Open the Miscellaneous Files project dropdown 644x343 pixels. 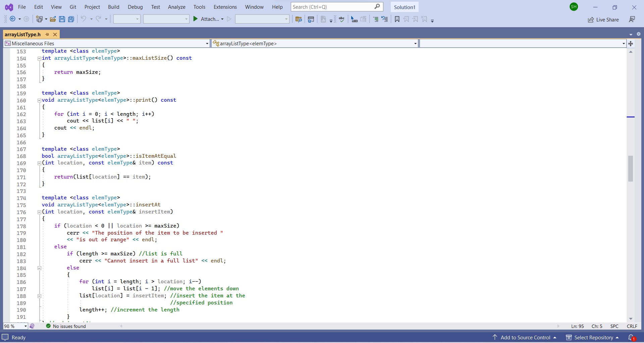tap(206, 43)
